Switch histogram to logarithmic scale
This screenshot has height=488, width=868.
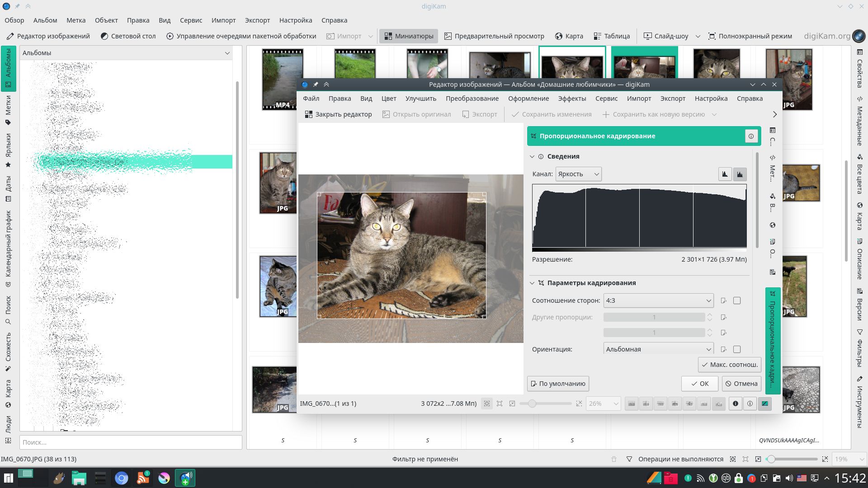pos(740,174)
